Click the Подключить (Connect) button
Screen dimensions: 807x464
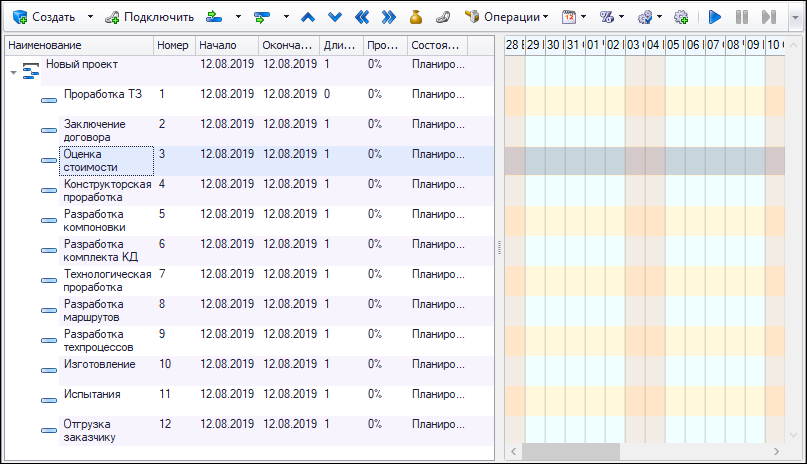point(150,17)
